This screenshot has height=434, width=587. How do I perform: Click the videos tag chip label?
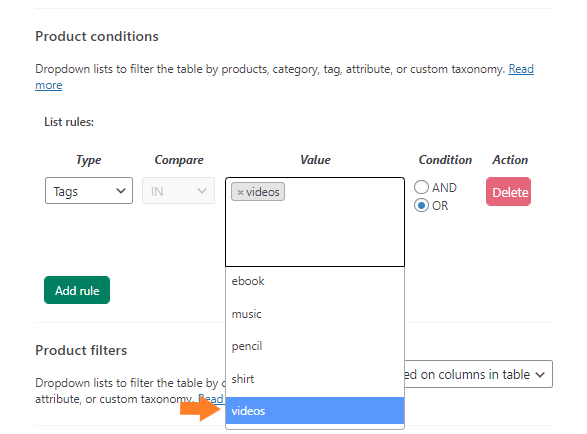pos(263,192)
